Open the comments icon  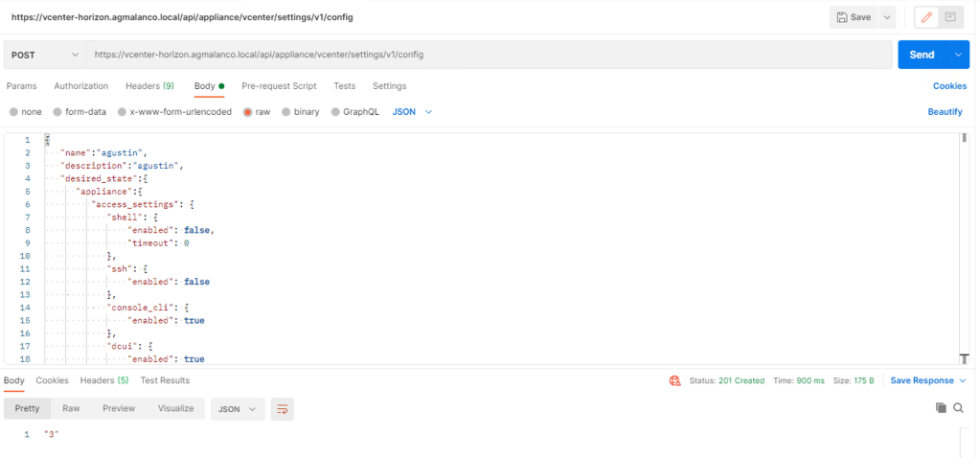950,17
